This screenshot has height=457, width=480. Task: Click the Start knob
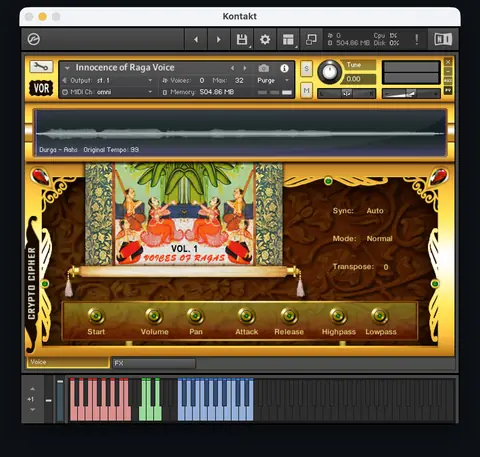point(96,315)
